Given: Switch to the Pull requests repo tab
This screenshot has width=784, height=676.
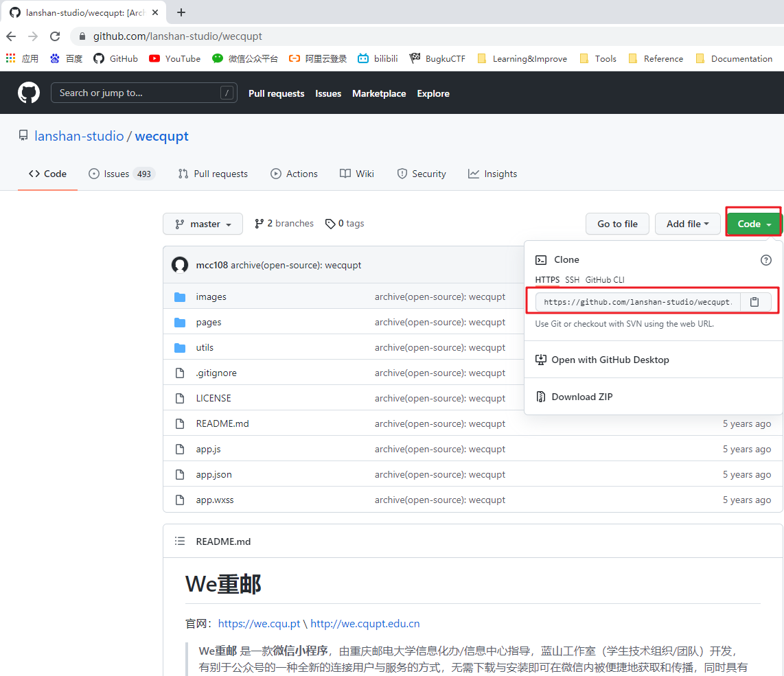Looking at the screenshot, I should [213, 174].
